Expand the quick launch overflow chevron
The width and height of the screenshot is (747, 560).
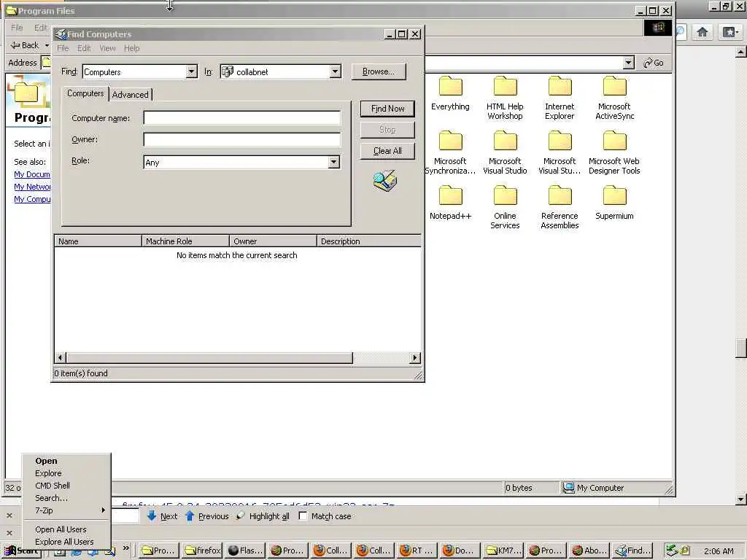click(x=125, y=548)
